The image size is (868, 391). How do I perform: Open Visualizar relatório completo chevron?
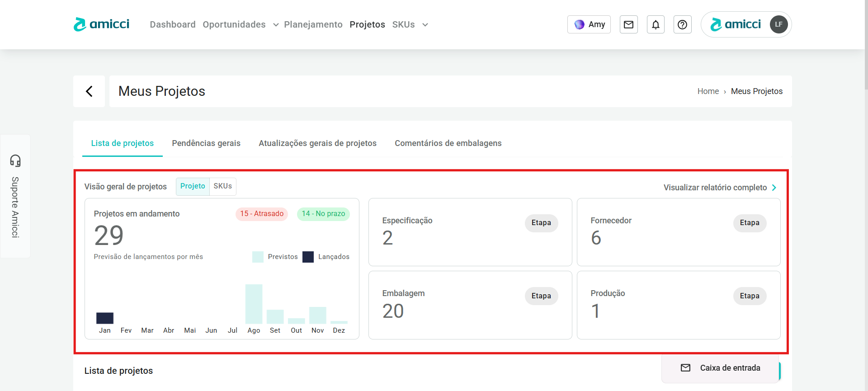coord(774,188)
